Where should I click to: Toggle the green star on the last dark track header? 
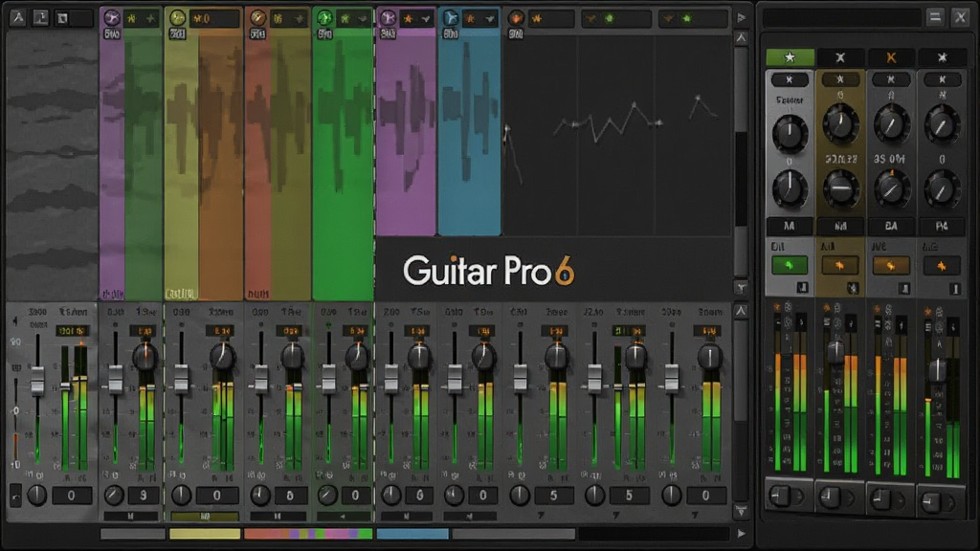pos(687,19)
